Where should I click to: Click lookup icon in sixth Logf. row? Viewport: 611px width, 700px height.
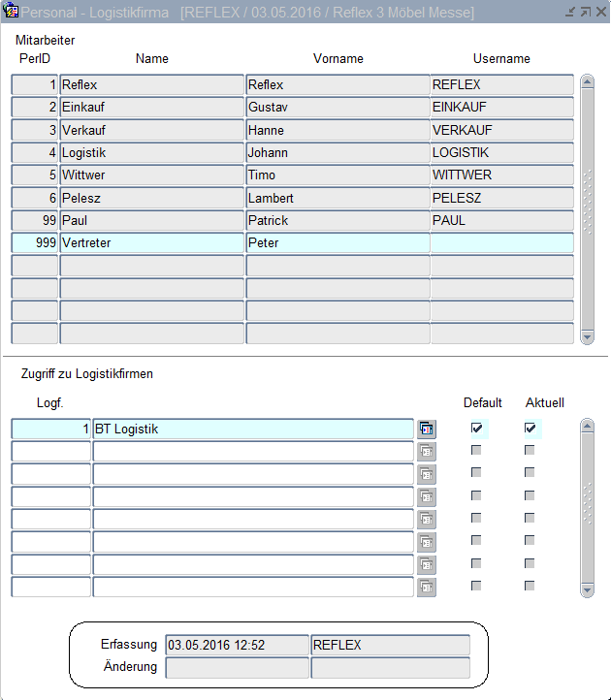pyautogui.click(x=427, y=541)
